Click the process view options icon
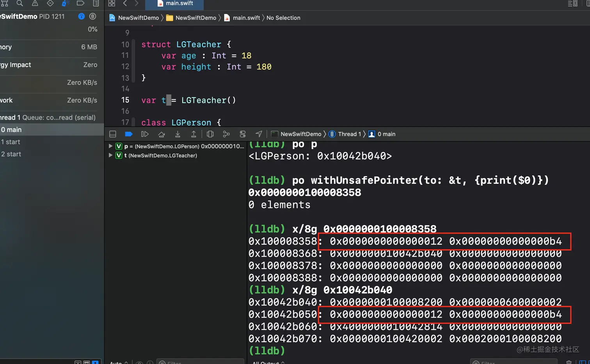 click(x=92, y=16)
